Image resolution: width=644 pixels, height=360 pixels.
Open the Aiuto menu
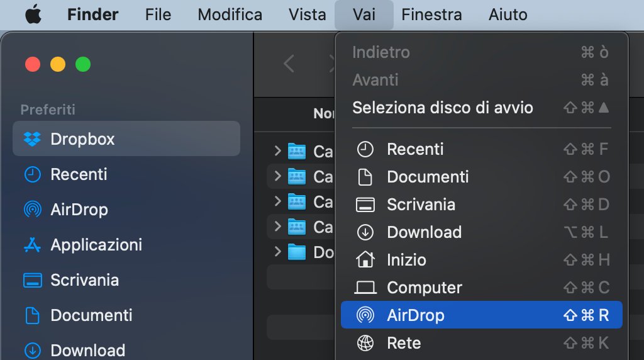coord(508,15)
